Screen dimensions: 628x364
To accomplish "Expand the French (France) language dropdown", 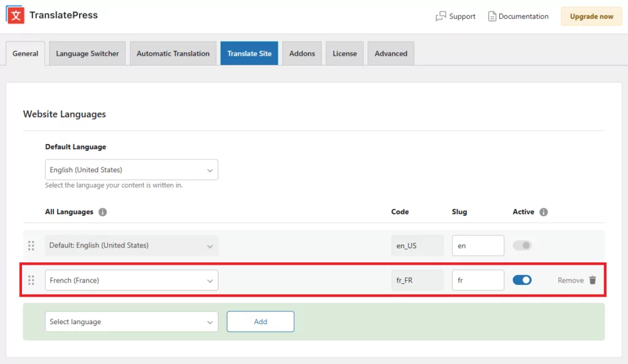I will pos(131,280).
